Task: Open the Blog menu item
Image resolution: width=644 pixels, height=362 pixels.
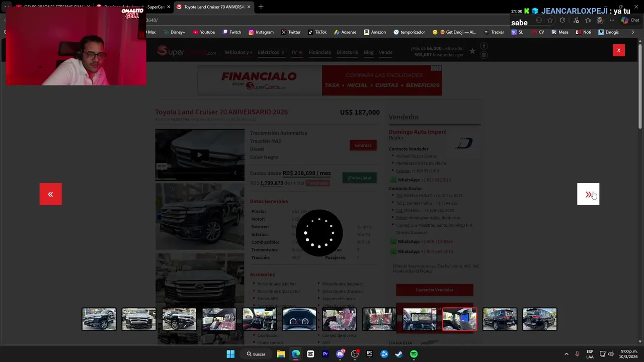Action: click(x=369, y=52)
